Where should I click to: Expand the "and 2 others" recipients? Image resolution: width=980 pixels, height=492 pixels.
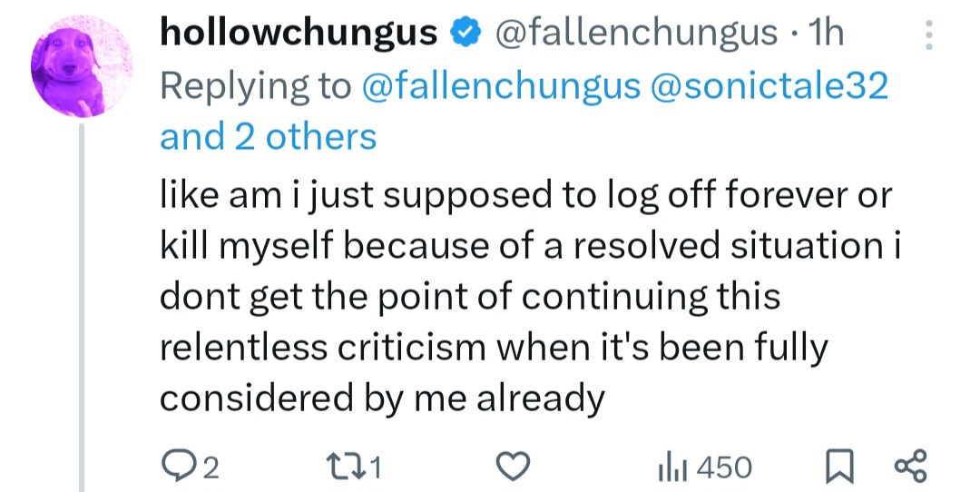click(268, 137)
